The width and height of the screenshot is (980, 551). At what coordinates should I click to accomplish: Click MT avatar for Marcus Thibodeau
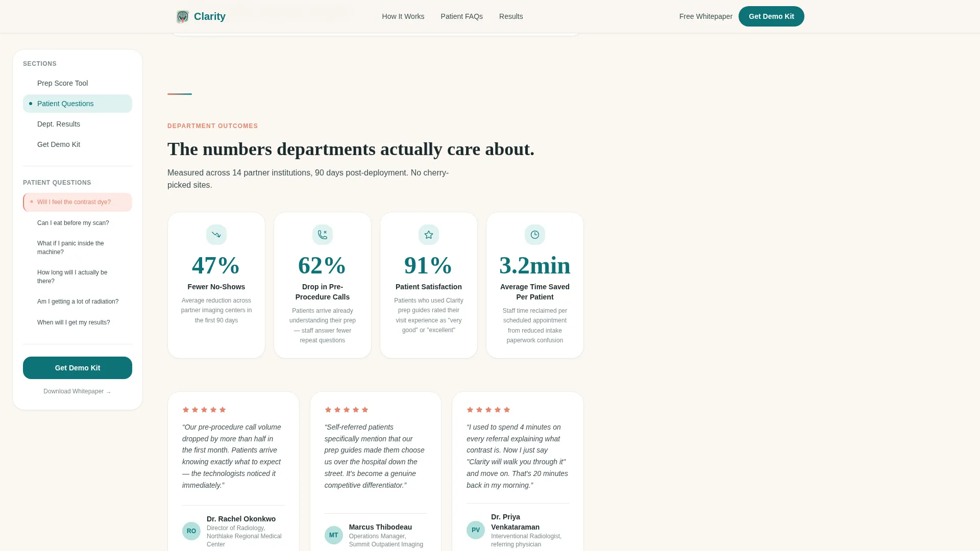pyautogui.click(x=334, y=535)
